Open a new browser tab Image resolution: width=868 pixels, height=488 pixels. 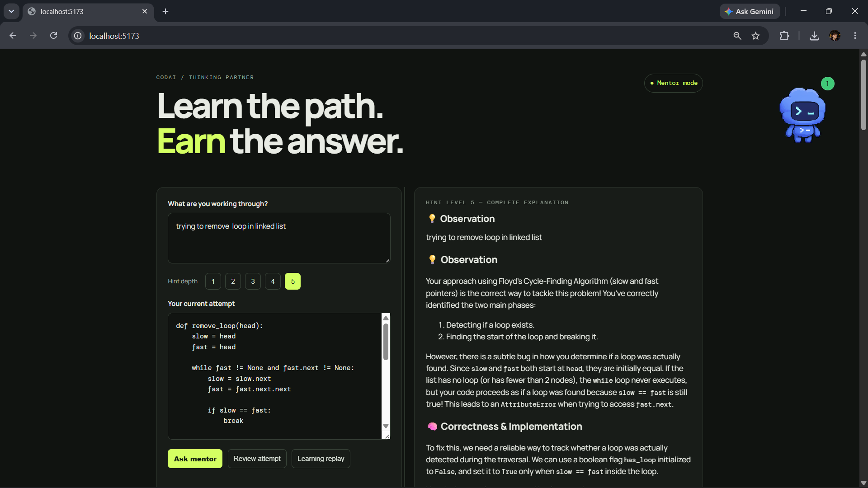click(x=165, y=11)
